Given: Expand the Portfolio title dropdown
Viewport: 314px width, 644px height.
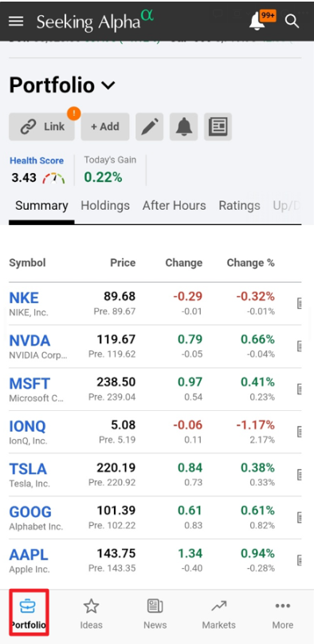Looking at the screenshot, I should 108,85.
